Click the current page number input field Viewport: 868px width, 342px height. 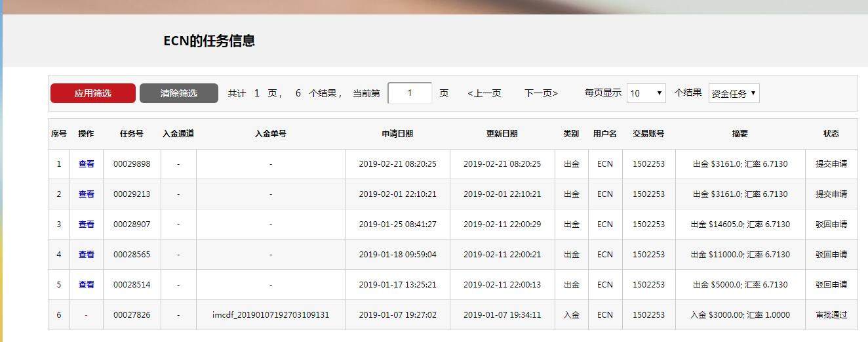pos(410,93)
